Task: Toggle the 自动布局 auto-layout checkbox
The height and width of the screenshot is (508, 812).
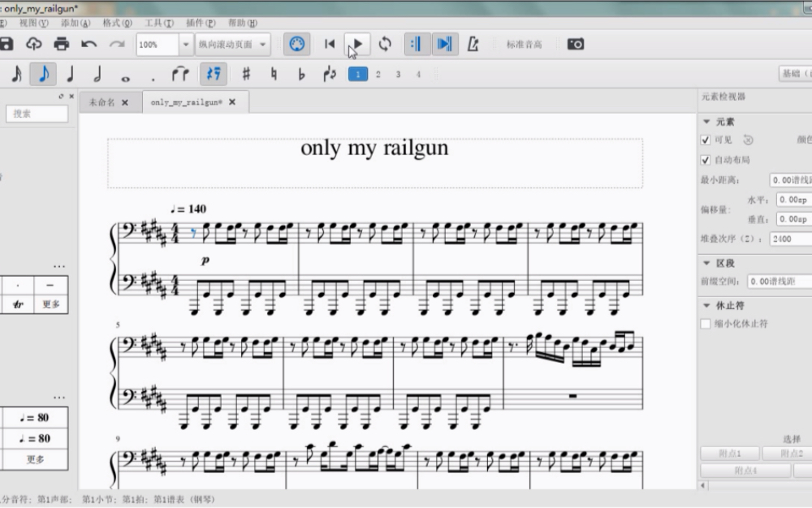Action: [x=706, y=160]
